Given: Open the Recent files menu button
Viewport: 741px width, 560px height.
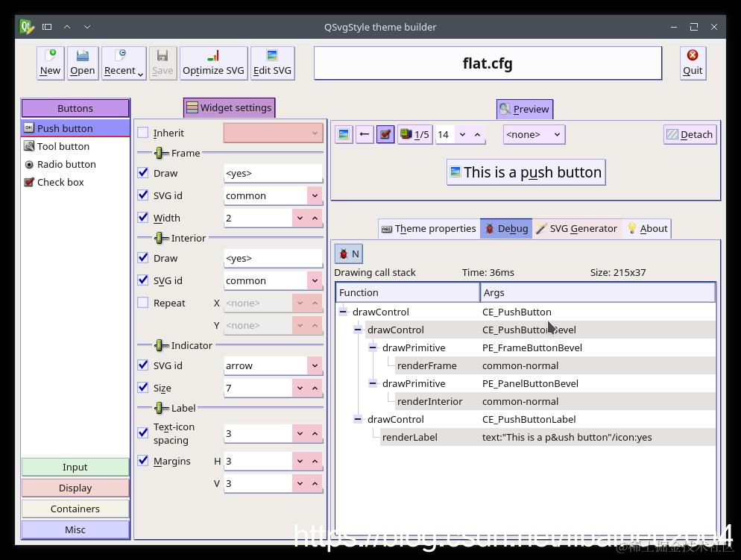Looking at the screenshot, I should [x=124, y=63].
